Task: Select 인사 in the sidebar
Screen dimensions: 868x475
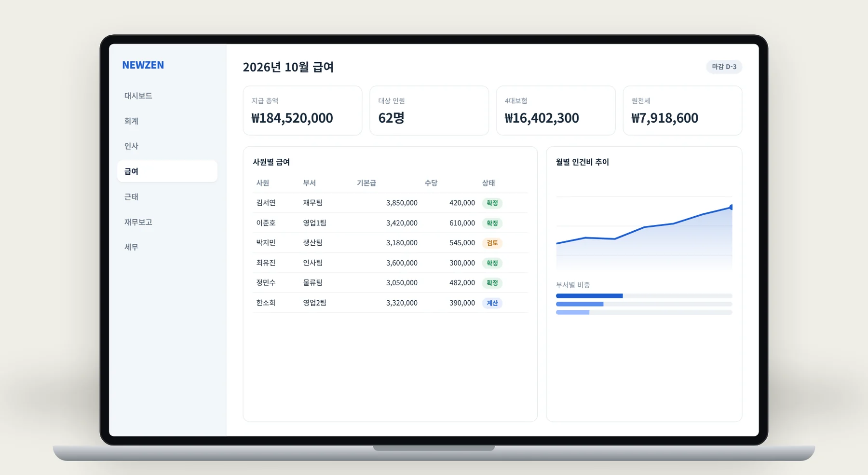Action: point(167,146)
